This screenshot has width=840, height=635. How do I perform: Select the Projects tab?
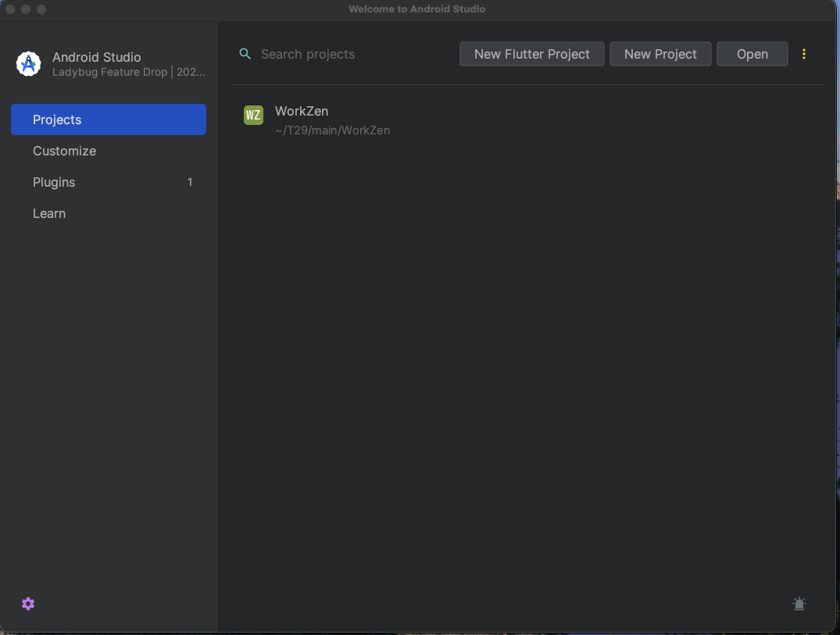[x=108, y=120]
